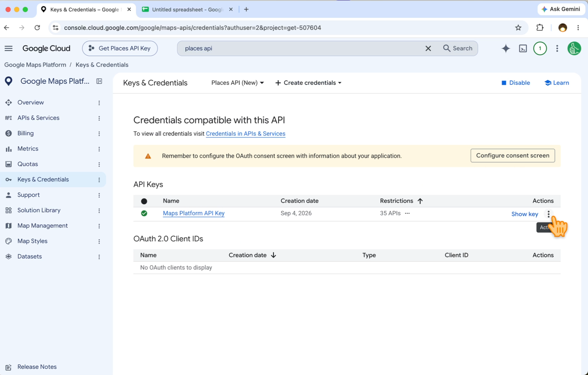
Task: View site information icon in address bar
Action: tap(56, 28)
